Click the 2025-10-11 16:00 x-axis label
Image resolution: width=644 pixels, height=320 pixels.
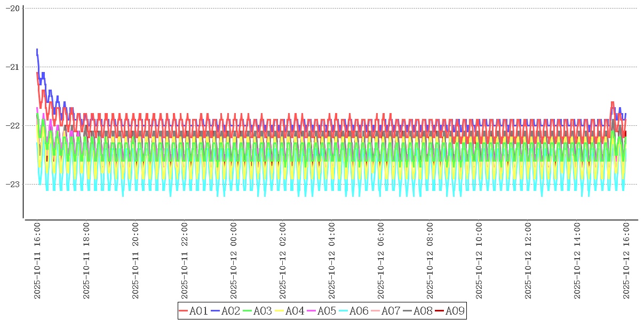pyautogui.click(x=37, y=261)
